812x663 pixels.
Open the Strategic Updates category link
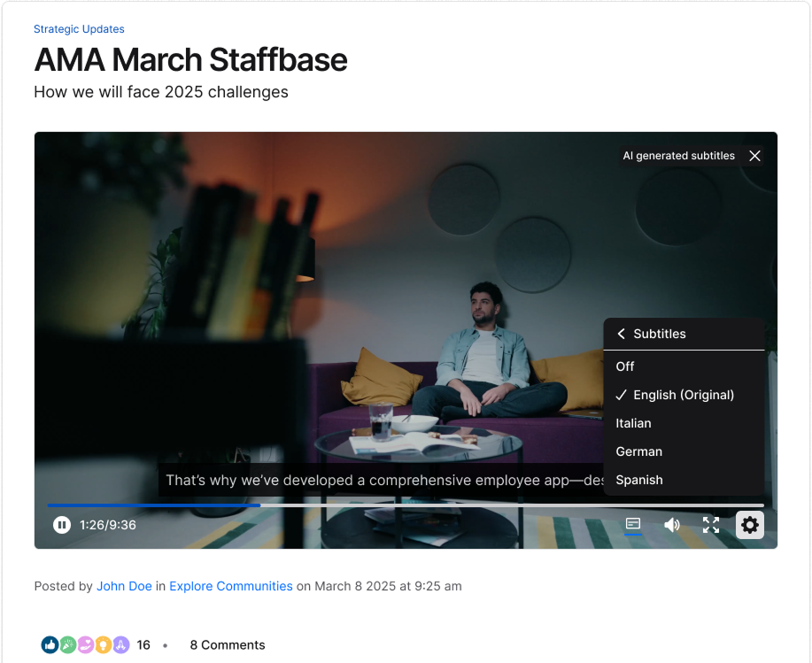pyautogui.click(x=79, y=29)
